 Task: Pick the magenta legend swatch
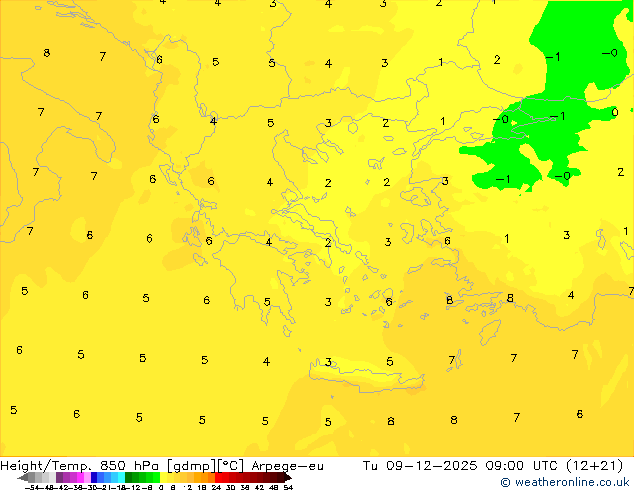point(80,478)
